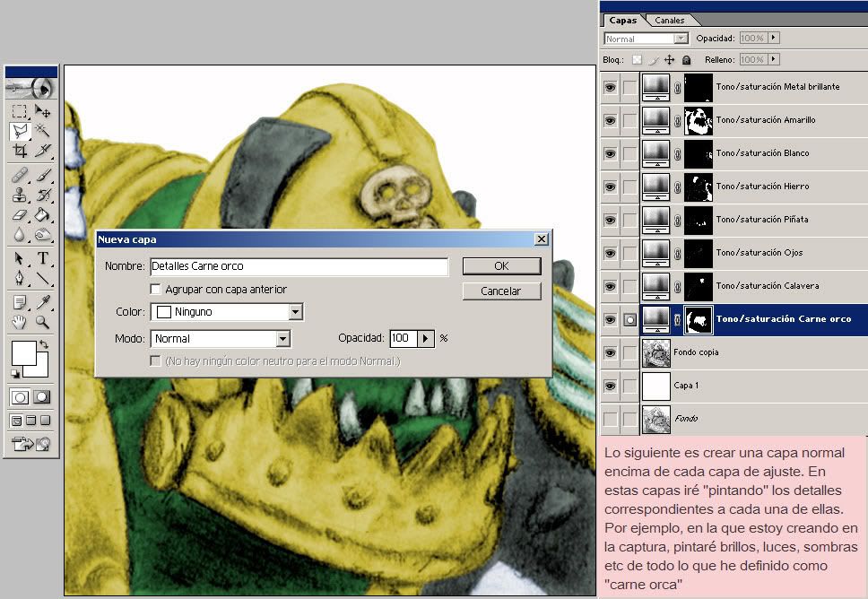Viewport: 868px width, 599px height.
Task: Click Cancelar in Nueva capa dialog
Action: [x=501, y=291]
